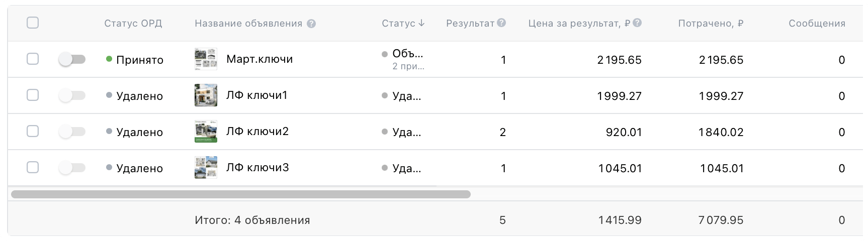
Task: Open the ЛФ ключи1 ad thumbnail
Action: (206, 95)
